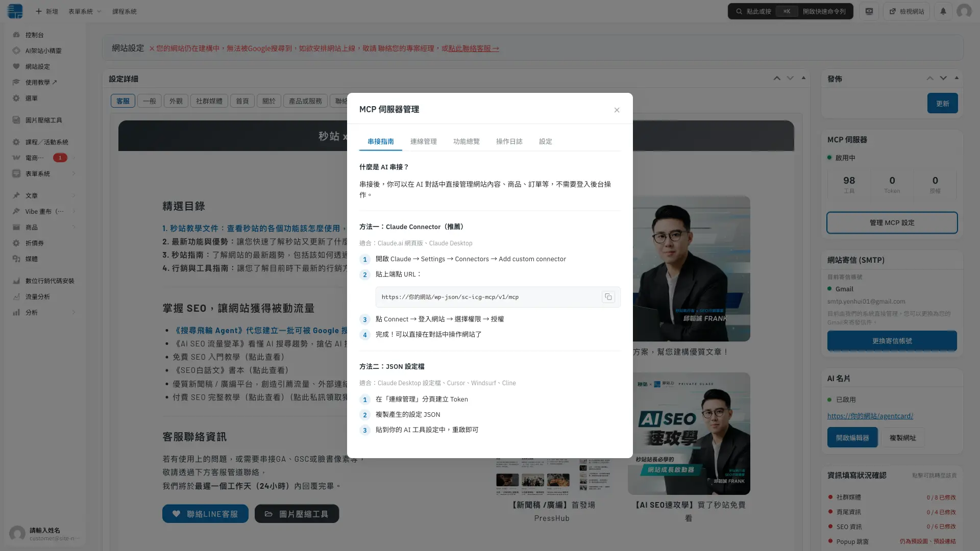This screenshot has height=551, width=980.
Task: Click the 圖片壓縮工具 button below content
Action: [x=297, y=514]
